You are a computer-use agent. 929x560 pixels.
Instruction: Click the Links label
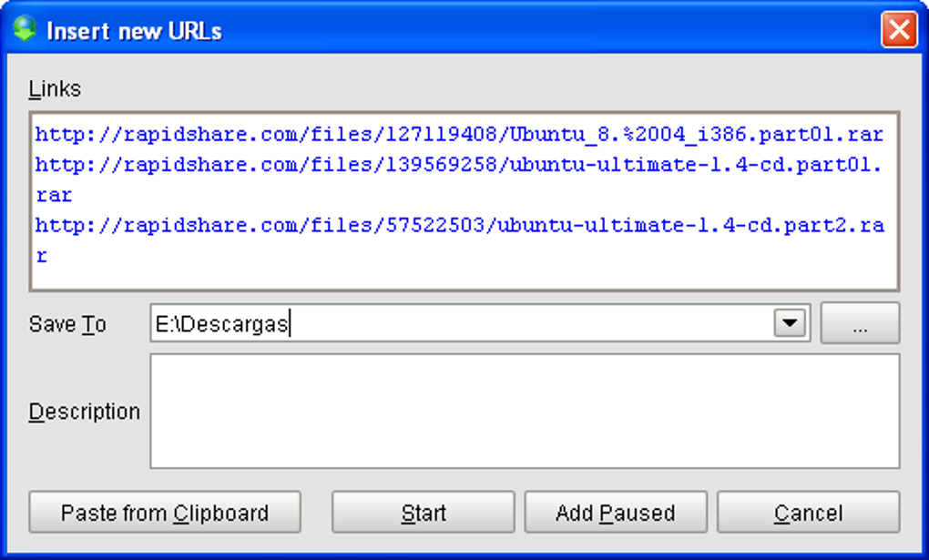[x=55, y=89]
